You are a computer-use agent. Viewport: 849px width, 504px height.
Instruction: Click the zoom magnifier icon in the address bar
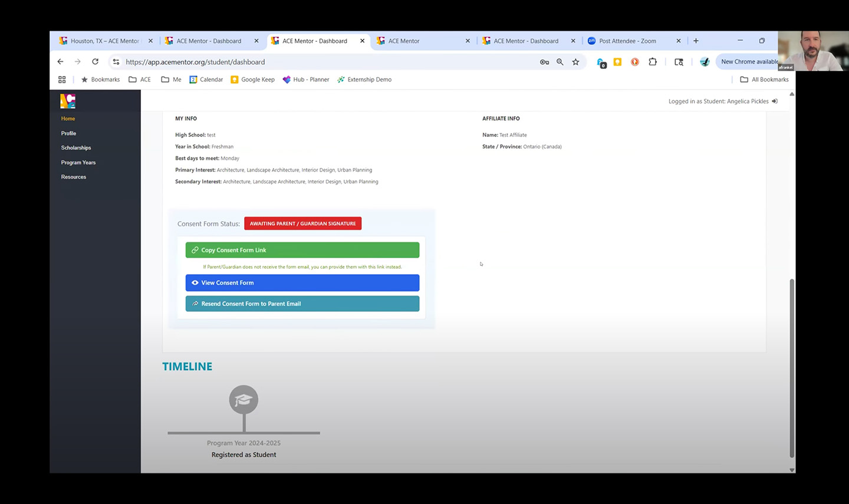pos(560,62)
